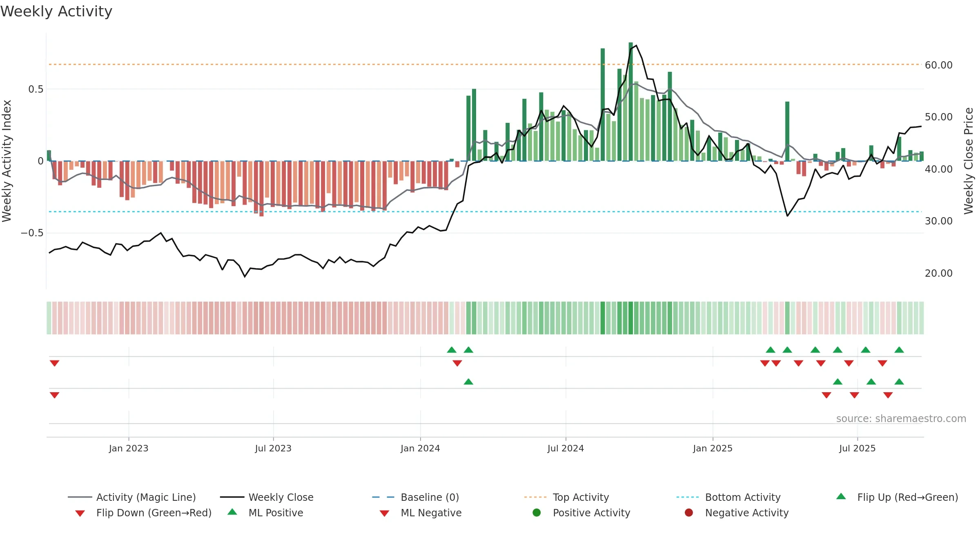Toggle Bottom Activity legend entry
The width and height of the screenshot is (980, 551).
click(728, 497)
